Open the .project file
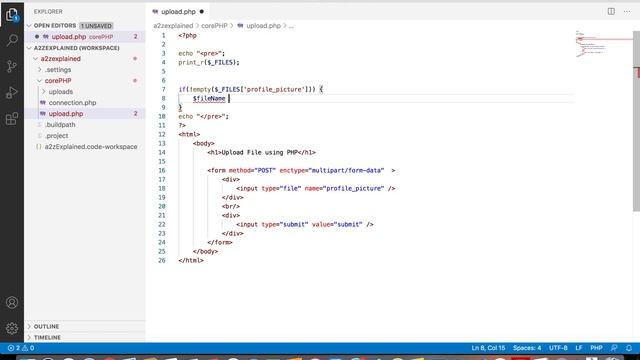640x360 pixels. click(x=56, y=136)
